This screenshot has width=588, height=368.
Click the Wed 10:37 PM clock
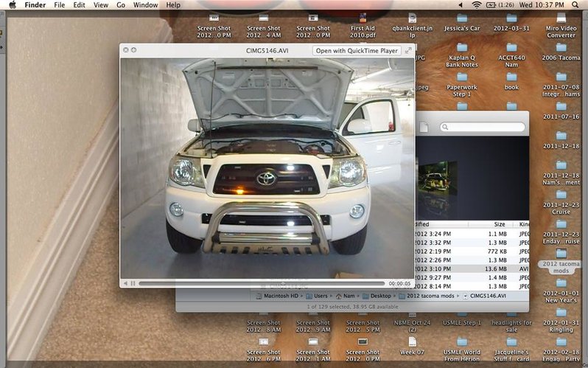click(x=542, y=5)
